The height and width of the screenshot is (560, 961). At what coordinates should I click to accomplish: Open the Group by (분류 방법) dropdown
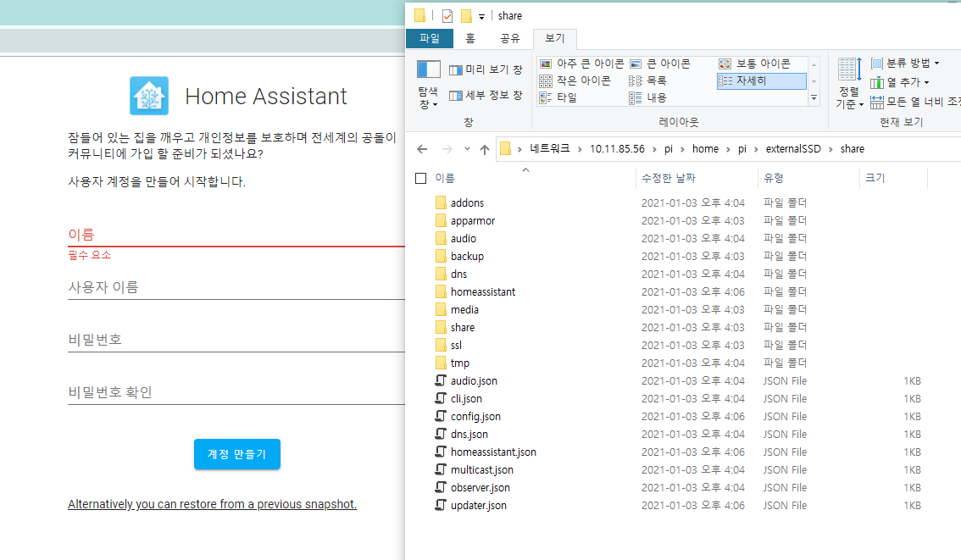click(x=905, y=63)
